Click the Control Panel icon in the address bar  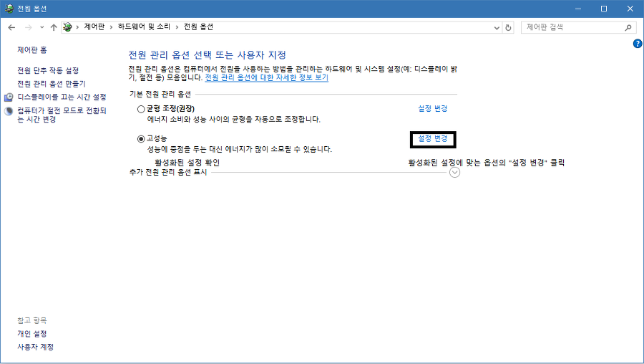pyautogui.click(x=68, y=27)
